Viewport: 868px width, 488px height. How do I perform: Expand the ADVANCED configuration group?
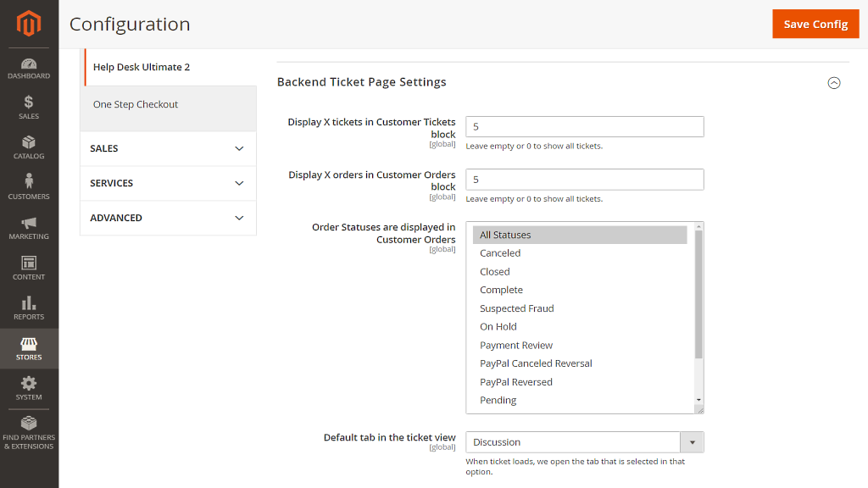coord(169,218)
